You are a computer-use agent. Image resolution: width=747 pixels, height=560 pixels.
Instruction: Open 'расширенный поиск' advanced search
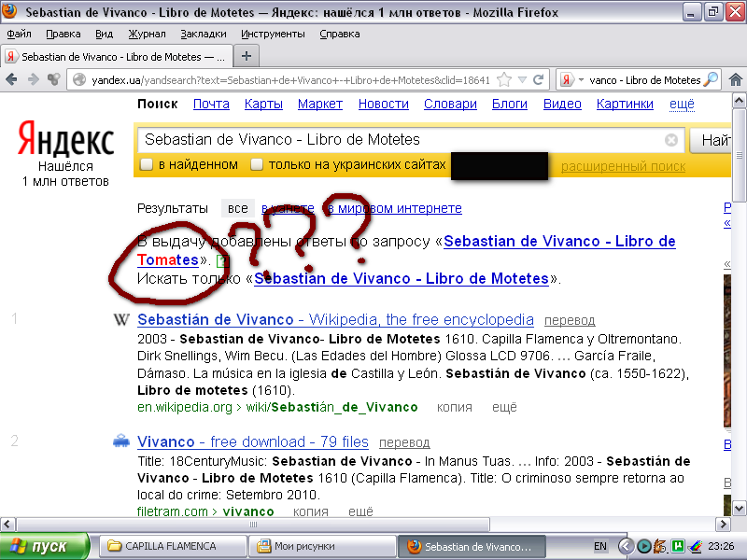coord(623,166)
